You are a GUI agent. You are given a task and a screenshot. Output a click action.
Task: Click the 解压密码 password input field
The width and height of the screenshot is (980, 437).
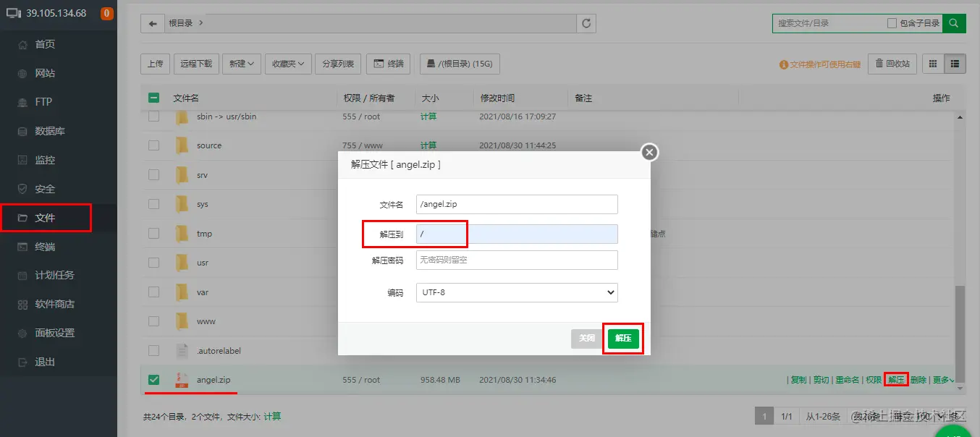point(516,260)
